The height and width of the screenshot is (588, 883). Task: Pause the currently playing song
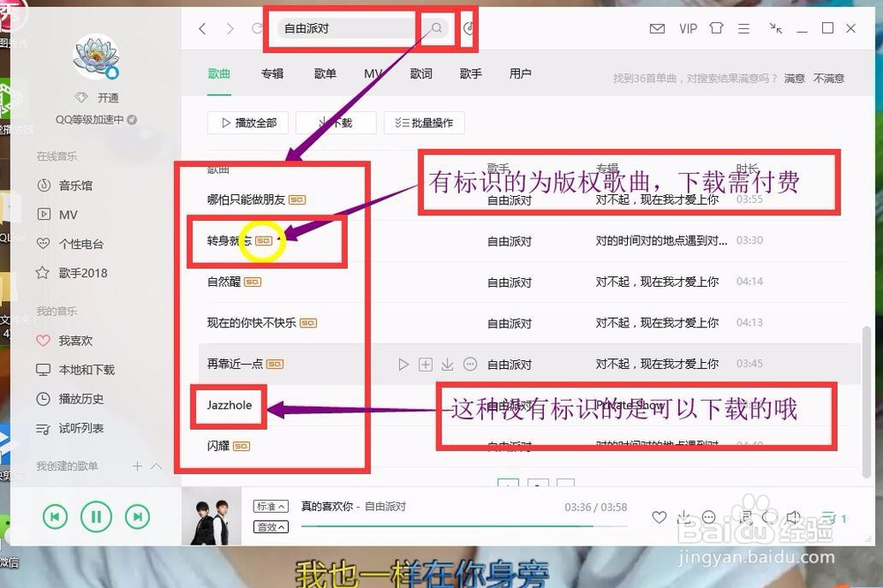pyautogui.click(x=97, y=517)
